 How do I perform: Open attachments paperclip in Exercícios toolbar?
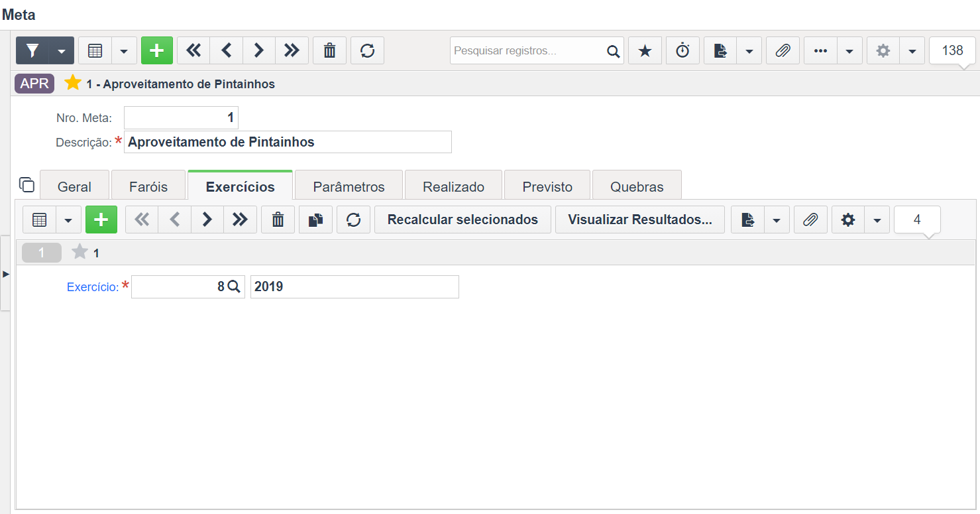coord(810,220)
